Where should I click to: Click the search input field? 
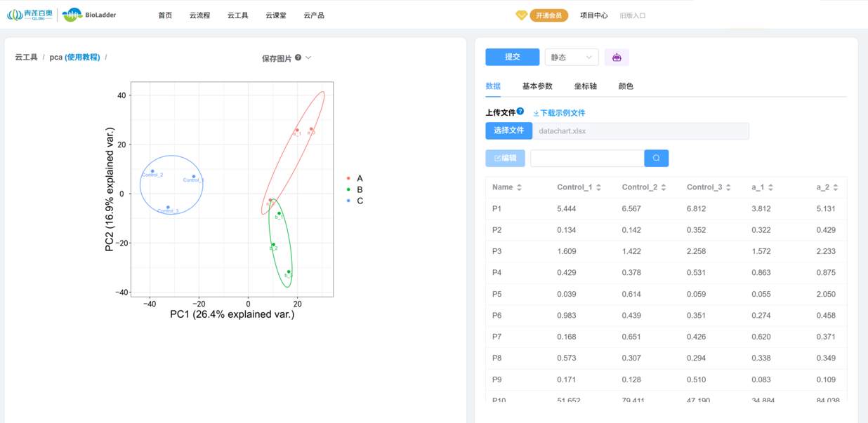pos(586,158)
